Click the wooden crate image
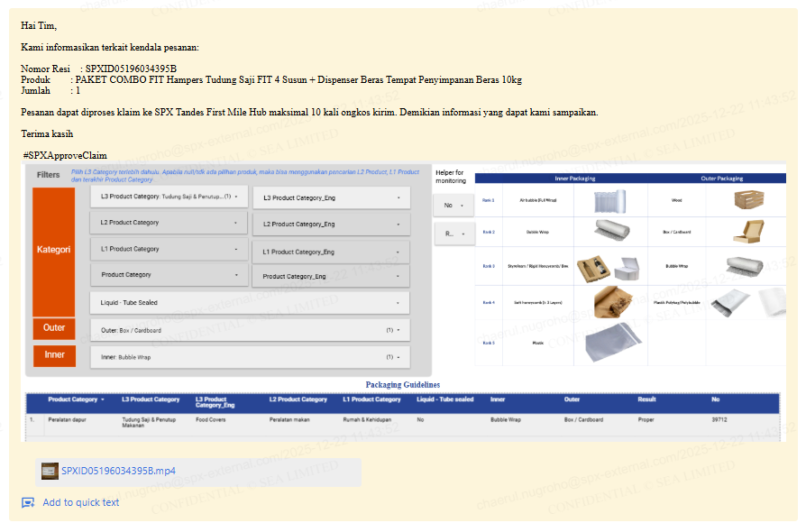806x532 pixels. [749, 199]
